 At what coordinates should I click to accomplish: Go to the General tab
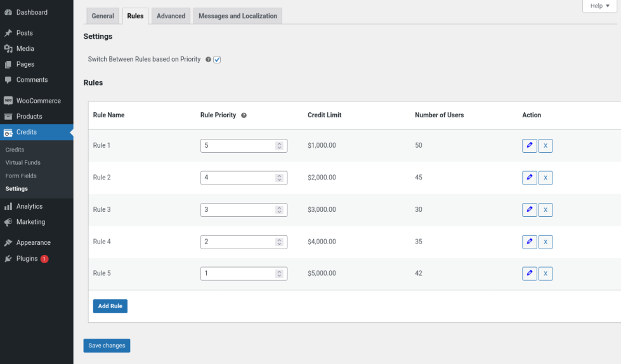(103, 16)
